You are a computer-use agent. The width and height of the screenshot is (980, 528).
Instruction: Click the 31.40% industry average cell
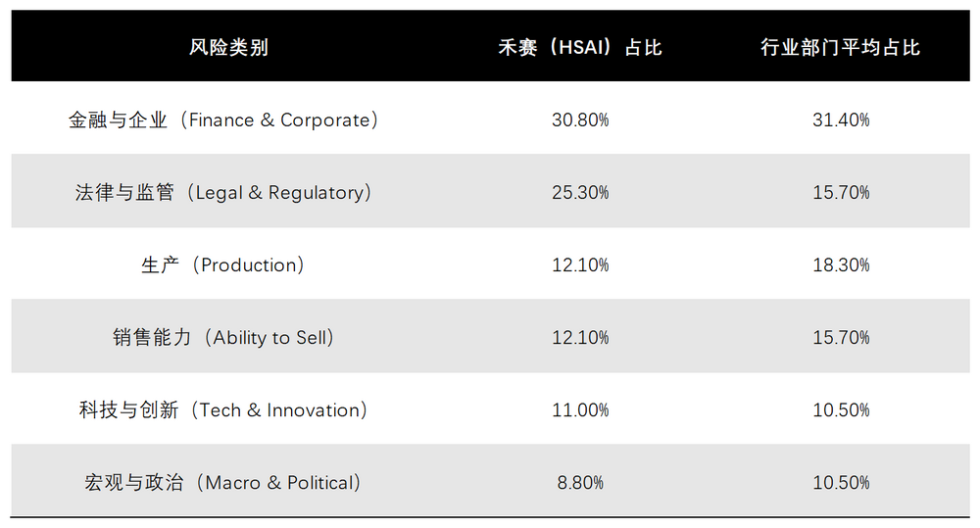tap(841, 120)
